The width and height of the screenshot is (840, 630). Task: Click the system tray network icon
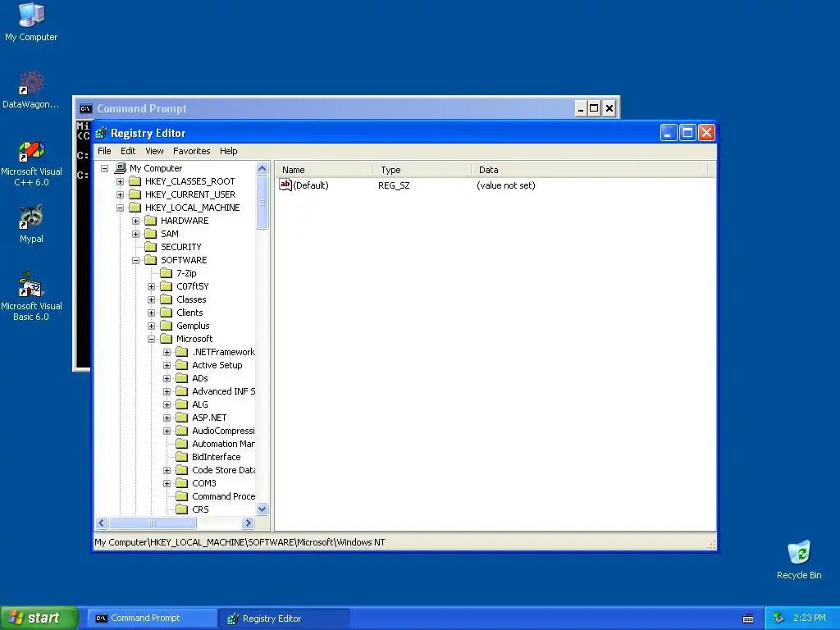click(x=779, y=618)
